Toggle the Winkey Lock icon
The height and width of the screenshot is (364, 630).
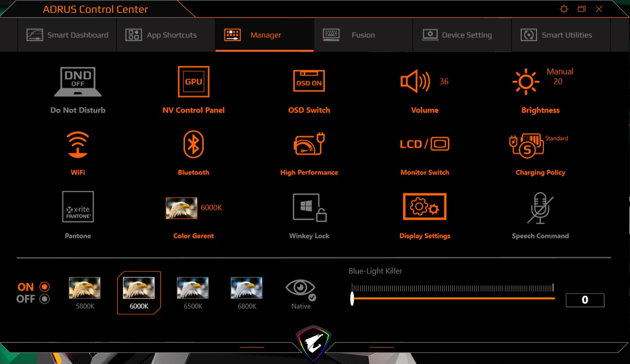click(309, 207)
